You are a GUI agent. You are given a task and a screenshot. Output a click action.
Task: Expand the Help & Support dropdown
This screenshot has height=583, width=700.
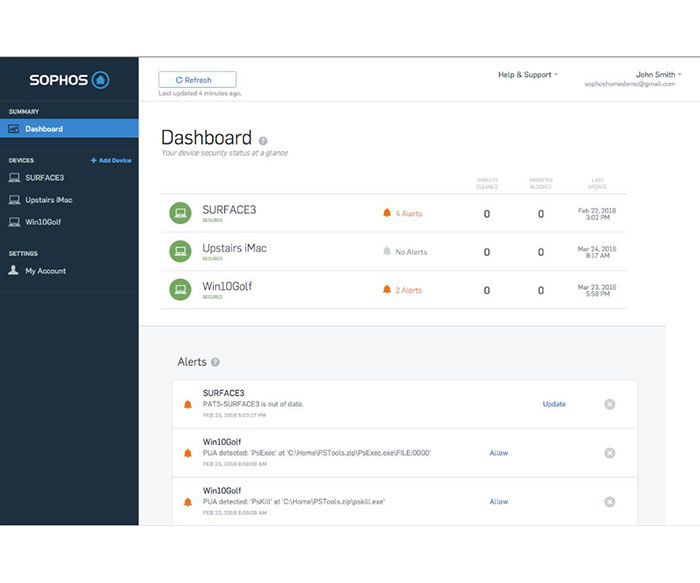(x=528, y=75)
